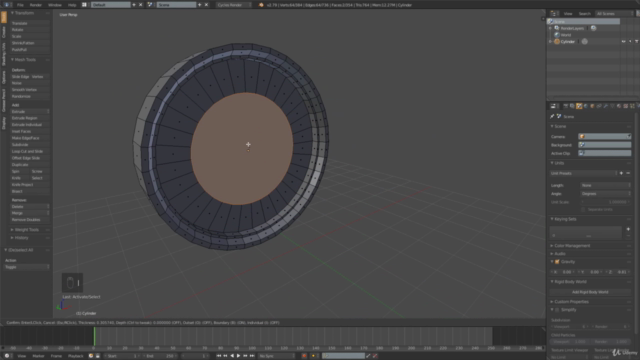Delete the Default screen layout
Viewport: 640px width, 360px height.
point(140,5)
